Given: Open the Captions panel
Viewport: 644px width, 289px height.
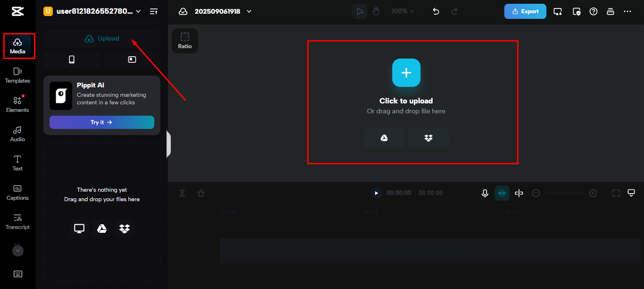Looking at the screenshot, I should click(x=17, y=192).
